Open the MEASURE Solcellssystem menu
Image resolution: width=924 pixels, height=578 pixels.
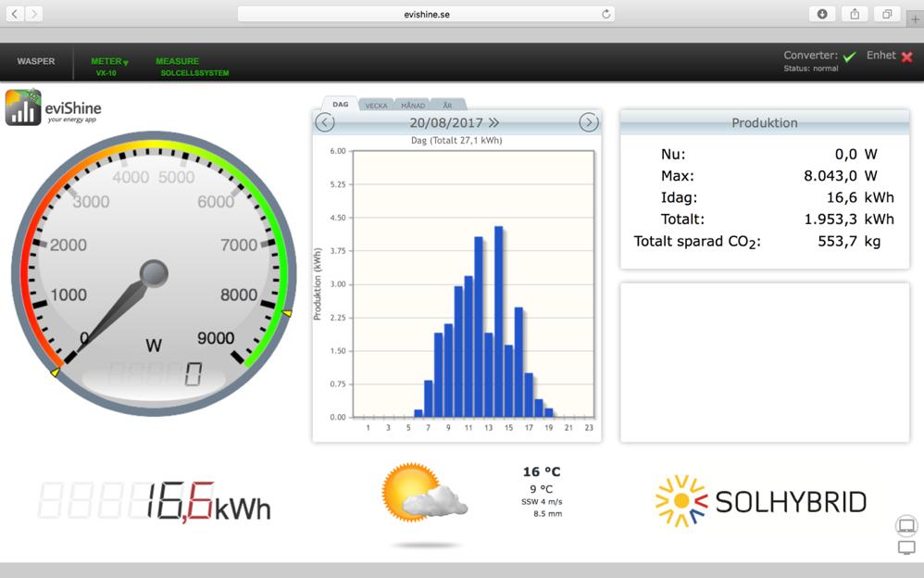click(192, 66)
